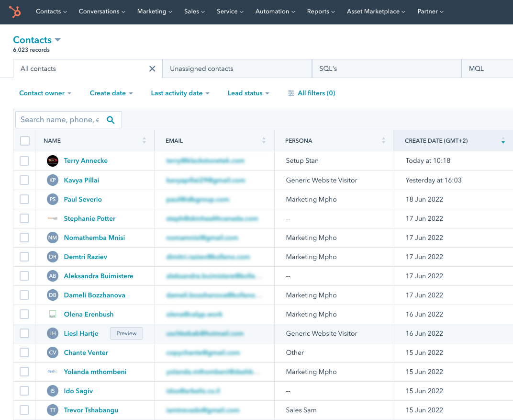Click Kavya Pillai's avatar initials
This screenshot has width=513, height=420.
(x=53, y=180)
